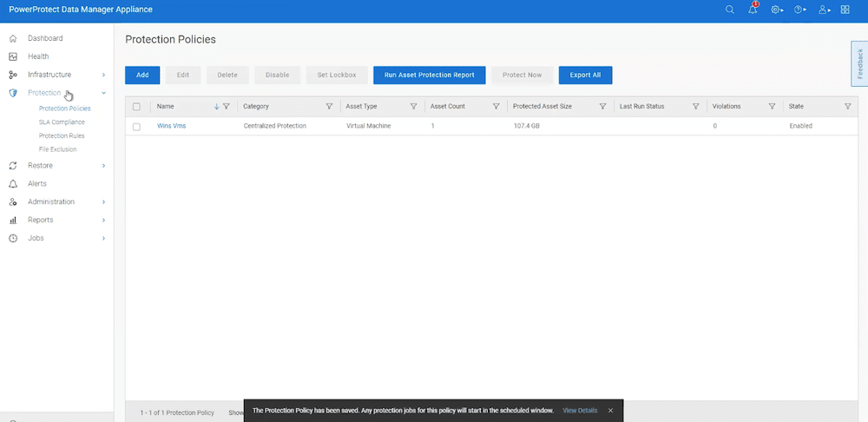
Task: Click the Virtual Machine cell
Action: 368,126
